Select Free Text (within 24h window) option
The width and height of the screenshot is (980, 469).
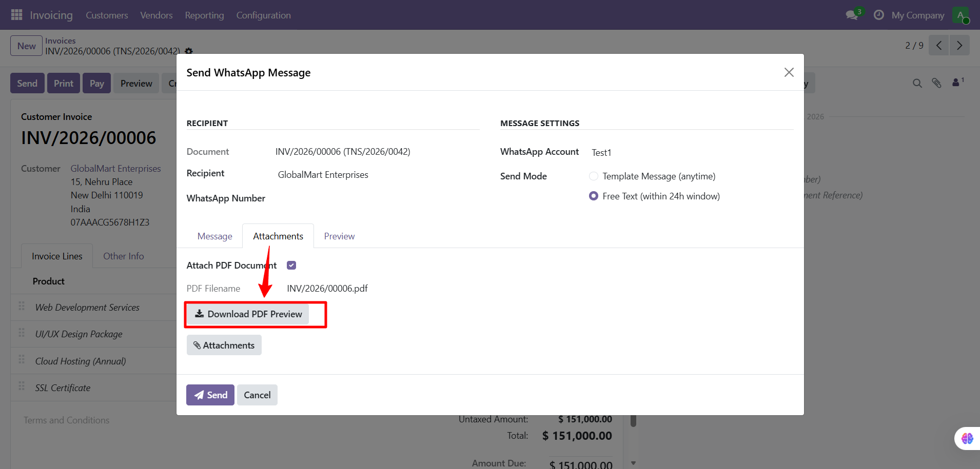[594, 196]
